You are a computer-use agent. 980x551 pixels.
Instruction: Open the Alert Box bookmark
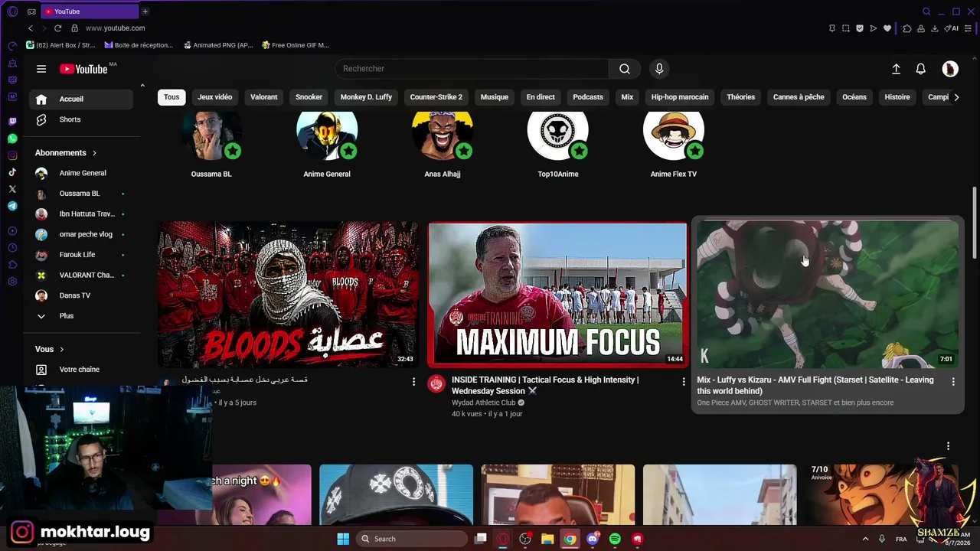(60, 45)
